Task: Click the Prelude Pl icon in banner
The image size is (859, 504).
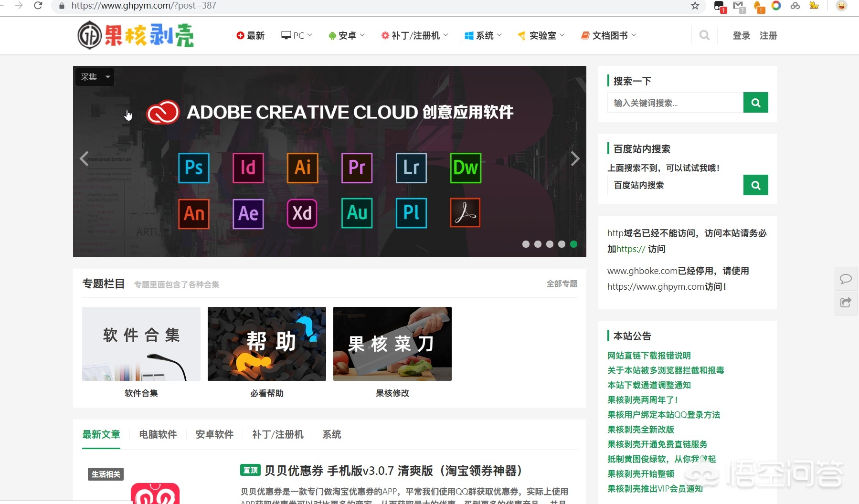Action: coord(412,213)
